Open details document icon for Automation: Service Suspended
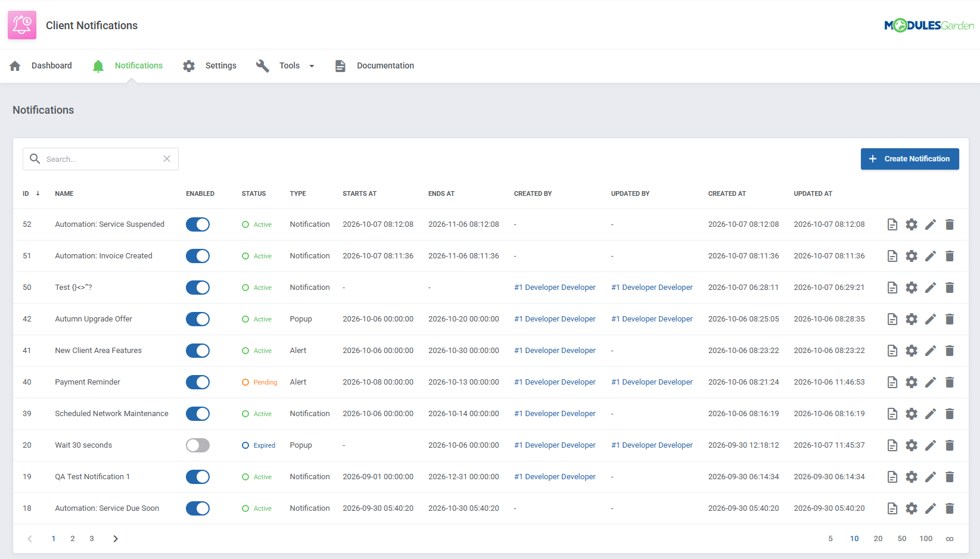Image resolution: width=980 pixels, height=559 pixels. pyautogui.click(x=892, y=224)
